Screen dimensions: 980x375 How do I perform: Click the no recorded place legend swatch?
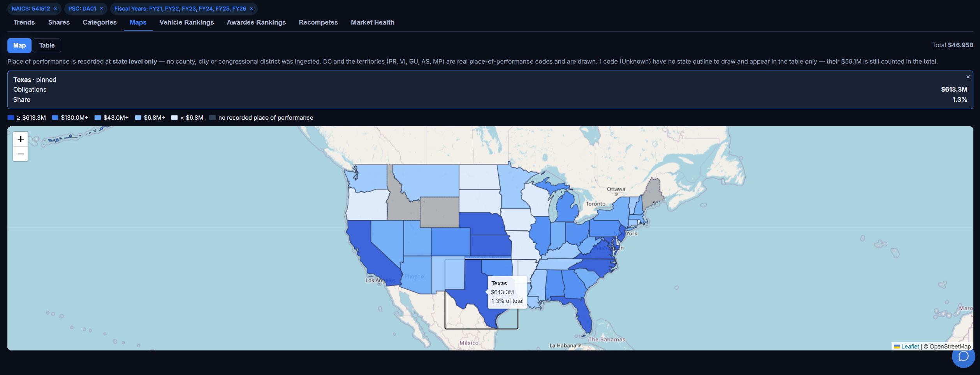[x=213, y=117]
